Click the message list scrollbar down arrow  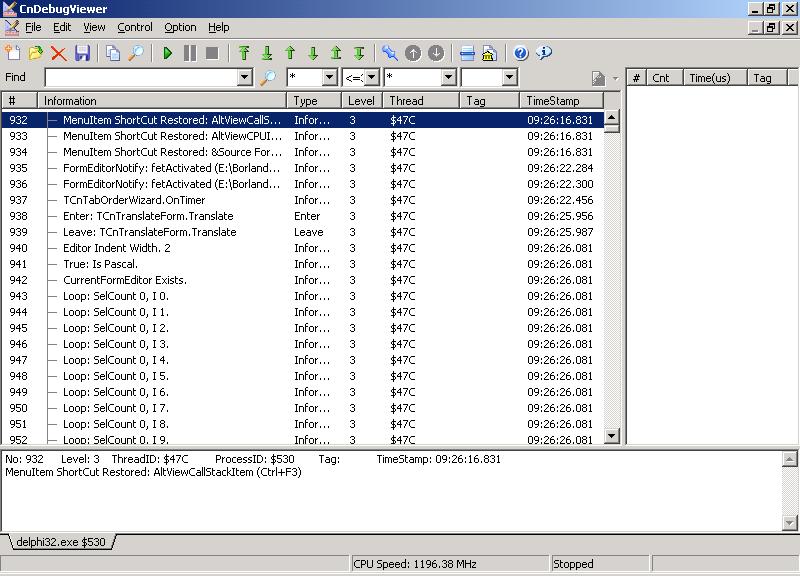tap(612, 437)
